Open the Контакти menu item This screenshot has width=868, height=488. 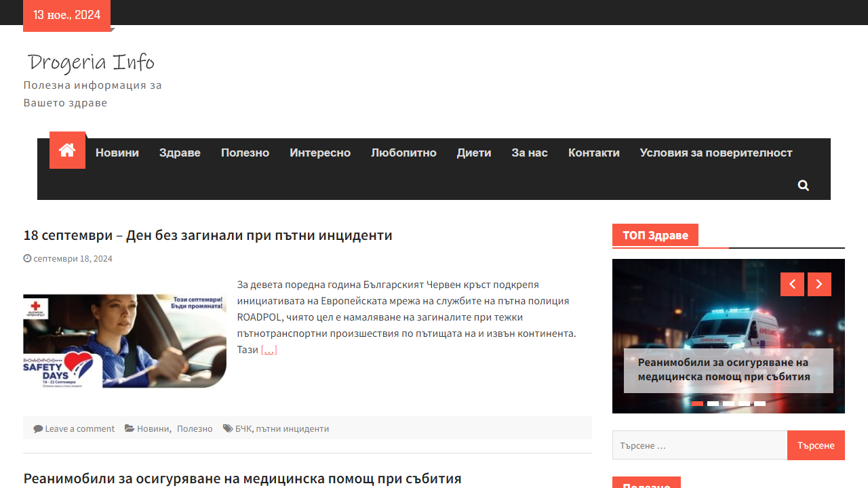(593, 152)
